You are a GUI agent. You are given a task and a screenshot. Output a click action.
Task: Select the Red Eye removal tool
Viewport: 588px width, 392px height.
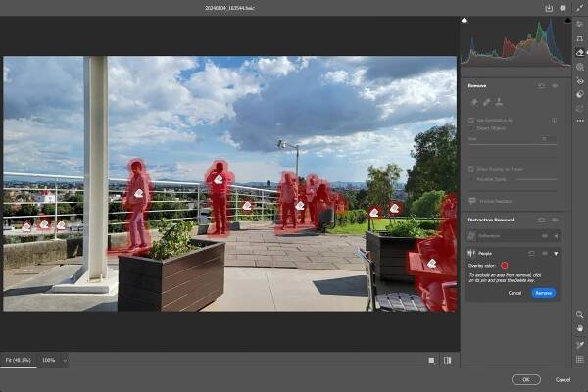(x=580, y=81)
